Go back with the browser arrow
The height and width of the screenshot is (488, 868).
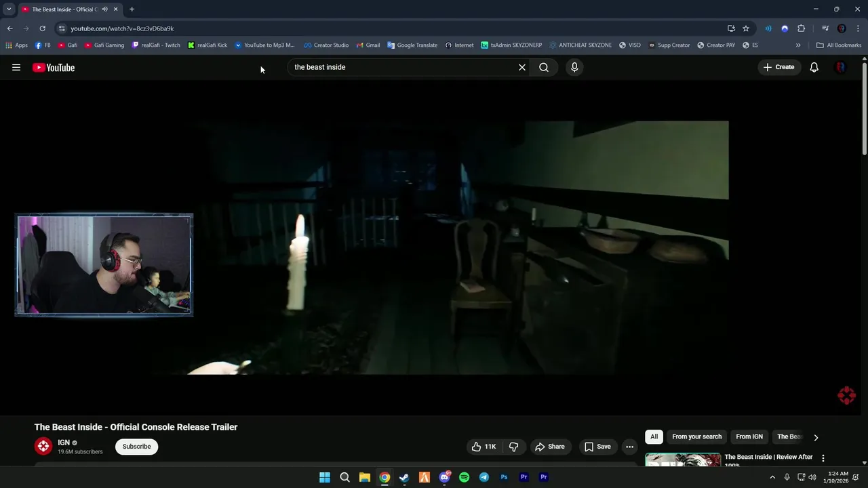(x=10, y=28)
